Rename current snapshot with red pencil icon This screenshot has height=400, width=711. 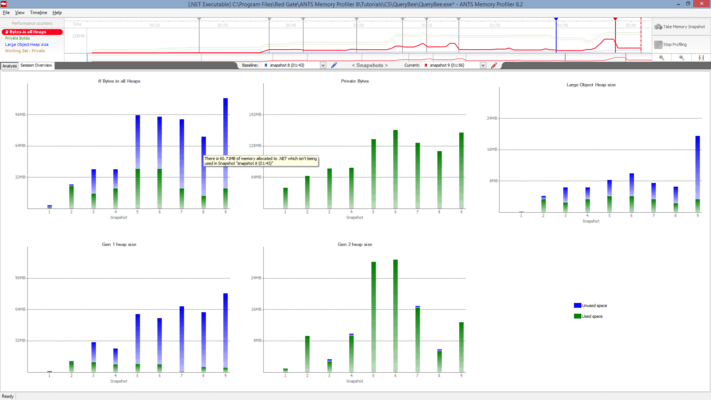(x=494, y=65)
